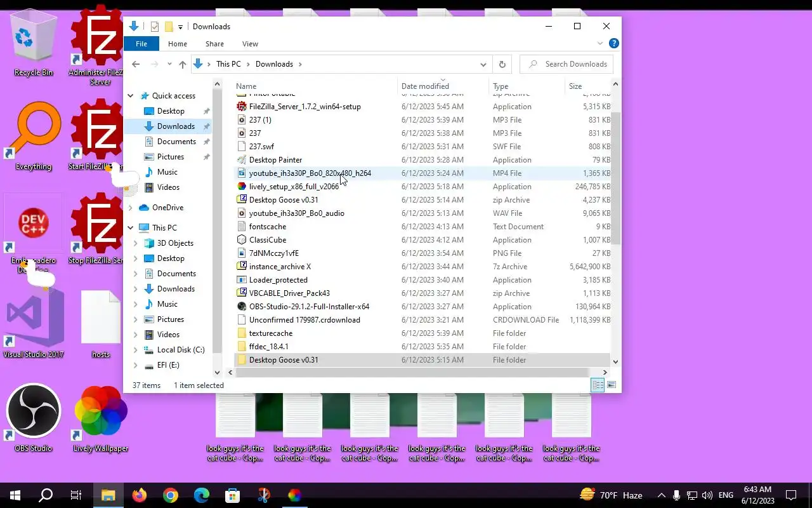Open the recent locations dropdown arrow
Screen dimensions: 812x508
pyautogui.click(x=169, y=64)
